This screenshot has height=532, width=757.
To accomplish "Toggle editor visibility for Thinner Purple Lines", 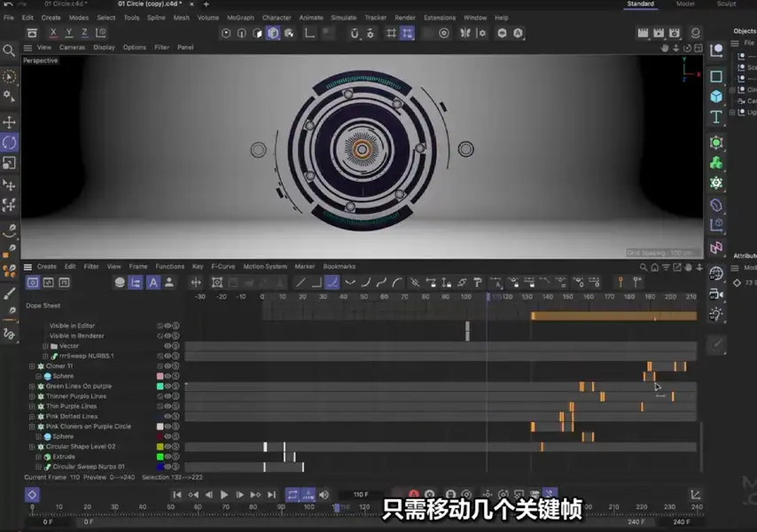I will coord(167,396).
